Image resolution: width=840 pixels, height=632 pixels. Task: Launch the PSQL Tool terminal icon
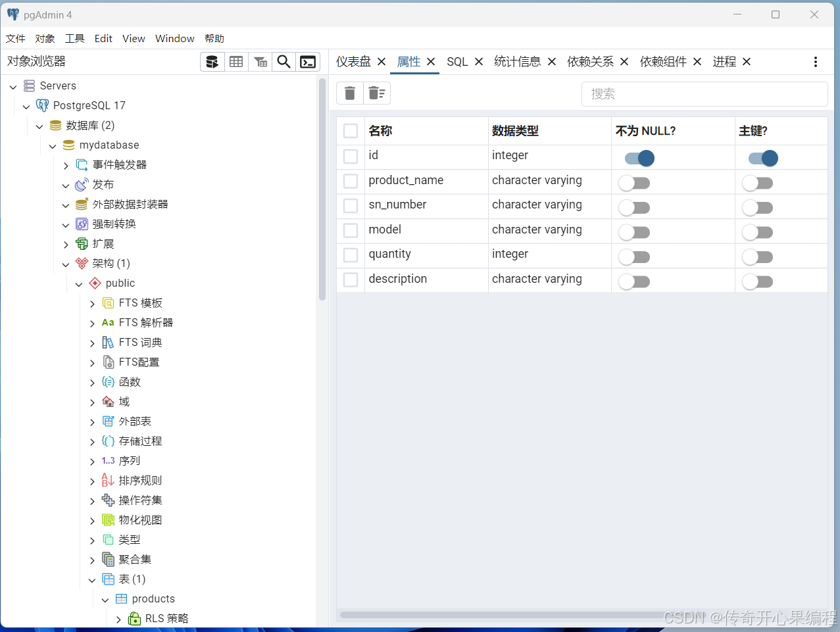[307, 62]
